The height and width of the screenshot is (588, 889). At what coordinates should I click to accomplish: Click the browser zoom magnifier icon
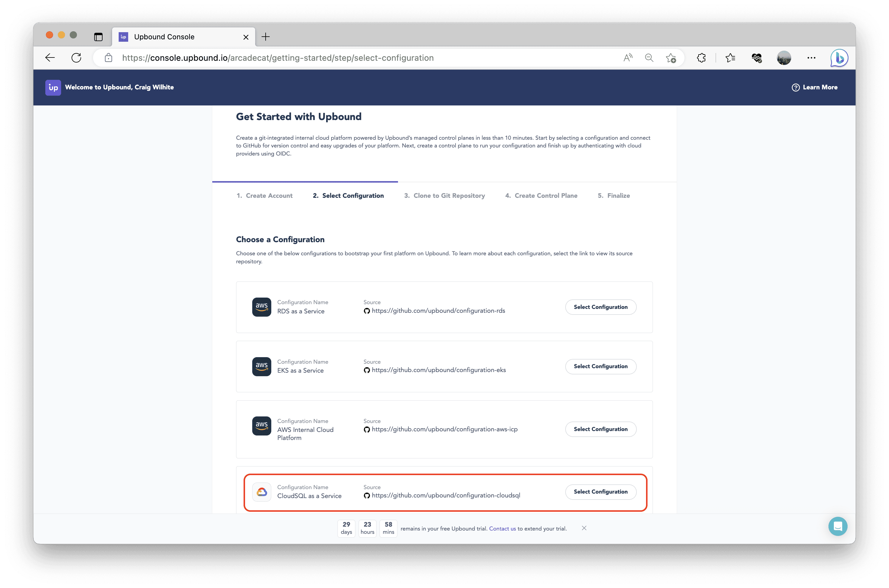pyautogui.click(x=649, y=58)
